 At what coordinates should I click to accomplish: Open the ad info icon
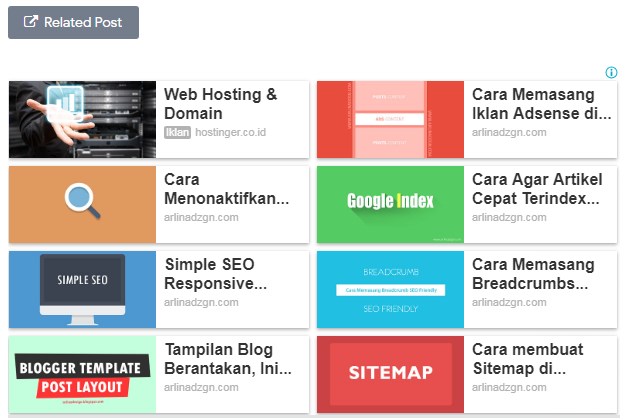pos(611,73)
